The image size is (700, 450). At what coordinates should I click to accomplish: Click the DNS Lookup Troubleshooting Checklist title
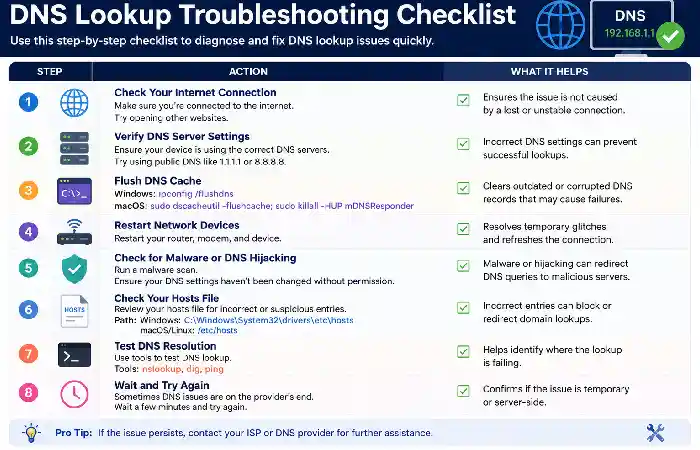262,14
